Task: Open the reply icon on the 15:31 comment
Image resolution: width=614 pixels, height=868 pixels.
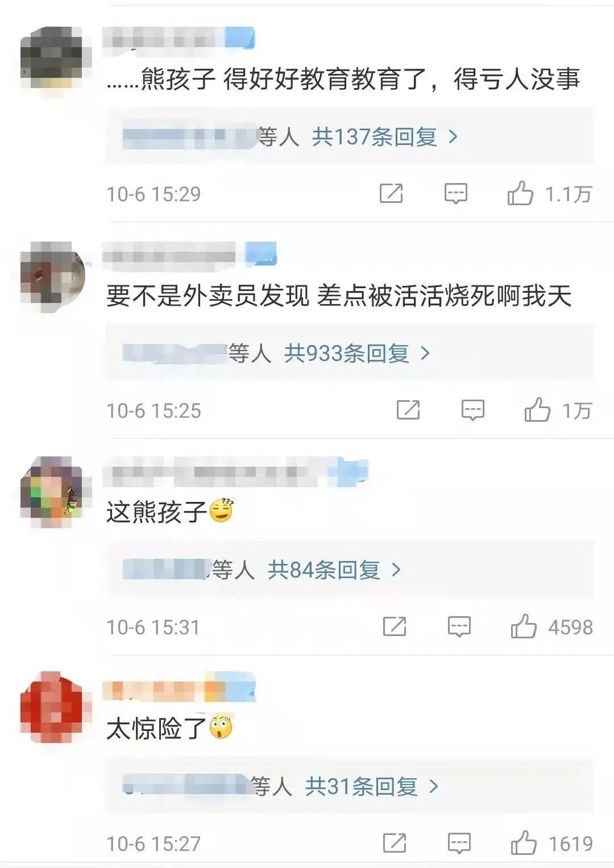Action: [x=459, y=627]
